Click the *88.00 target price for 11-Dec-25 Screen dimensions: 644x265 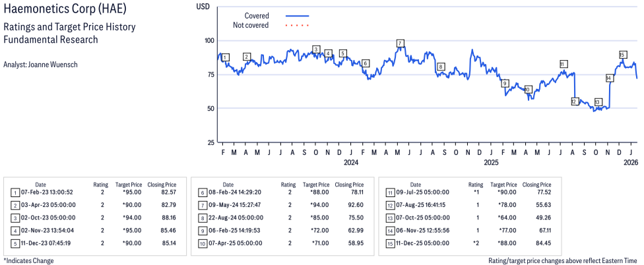coord(506,243)
